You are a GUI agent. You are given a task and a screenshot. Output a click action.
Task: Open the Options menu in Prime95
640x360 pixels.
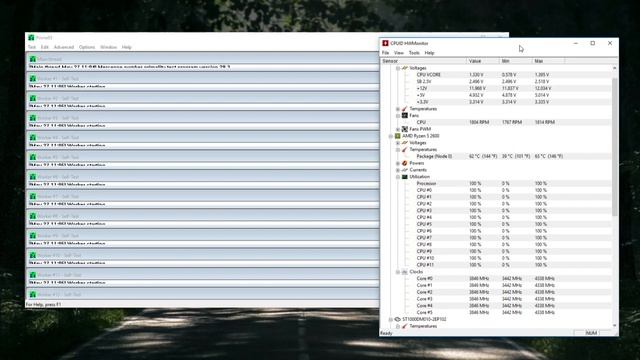coord(87,47)
